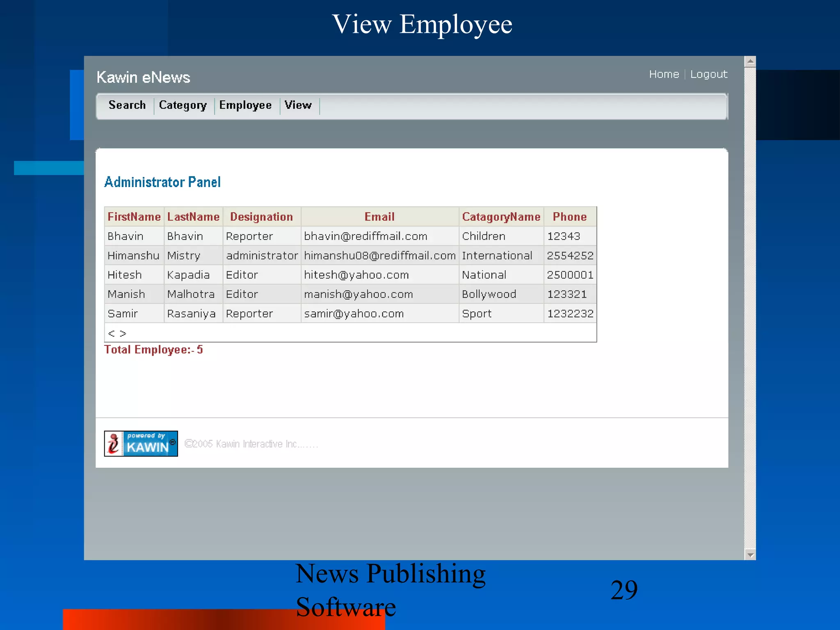Viewport: 840px width, 630px height.
Task: Click the phone number 12343
Action: pos(564,236)
